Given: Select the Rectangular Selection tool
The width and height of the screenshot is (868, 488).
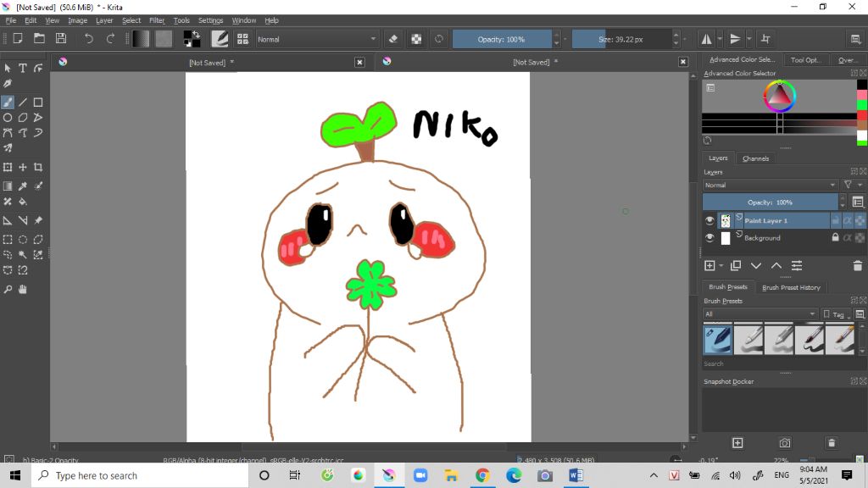Looking at the screenshot, I should tap(8, 240).
